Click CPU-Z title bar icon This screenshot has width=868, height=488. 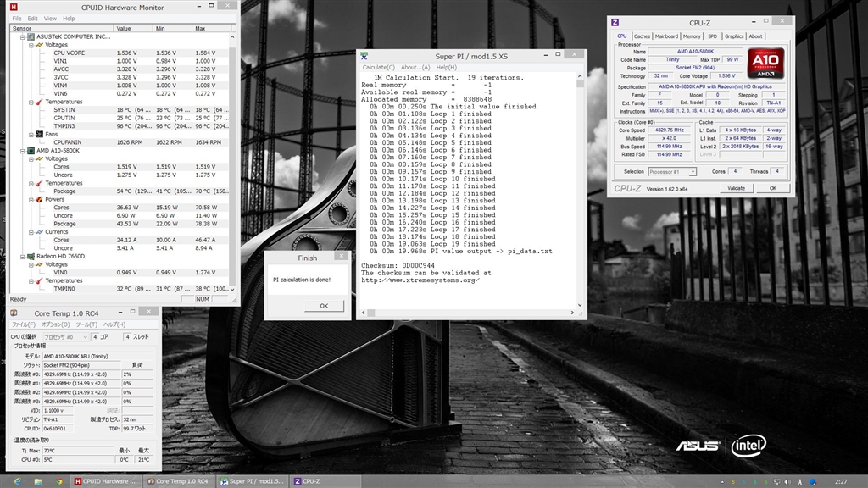tap(615, 23)
